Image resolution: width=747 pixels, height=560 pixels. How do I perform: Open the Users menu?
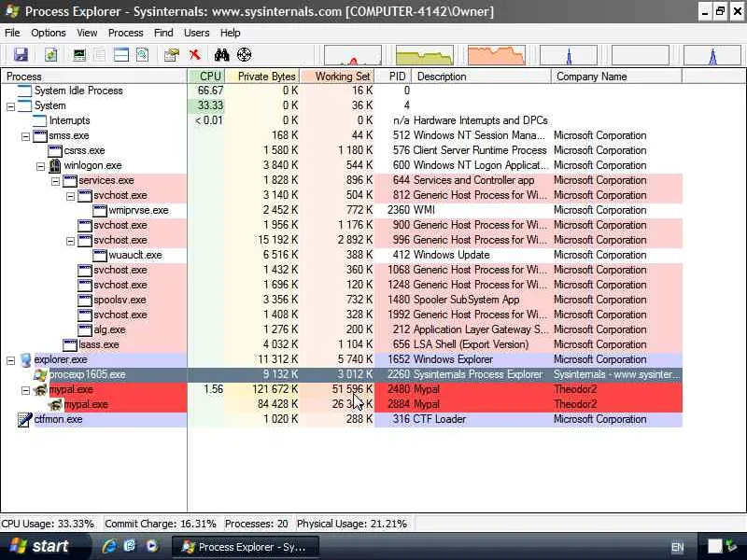click(x=196, y=33)
